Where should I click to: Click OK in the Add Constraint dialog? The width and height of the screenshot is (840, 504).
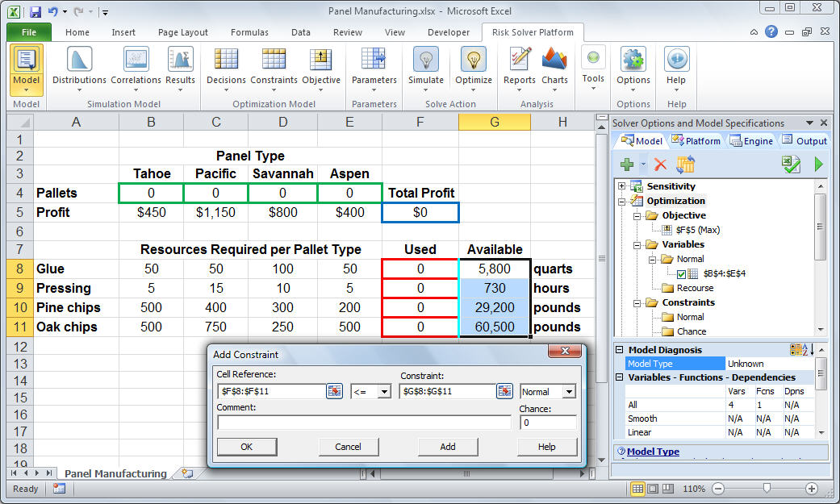tap(247, 447)
